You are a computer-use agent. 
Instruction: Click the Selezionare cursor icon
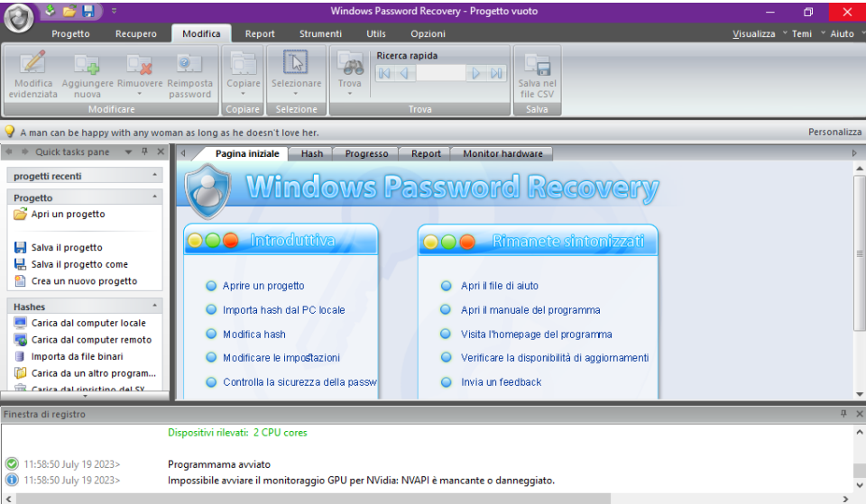click(x=296, y=62)
